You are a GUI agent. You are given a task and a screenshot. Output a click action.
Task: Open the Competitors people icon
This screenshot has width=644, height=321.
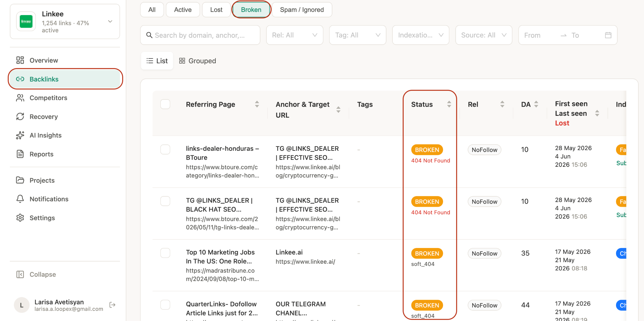20,98
